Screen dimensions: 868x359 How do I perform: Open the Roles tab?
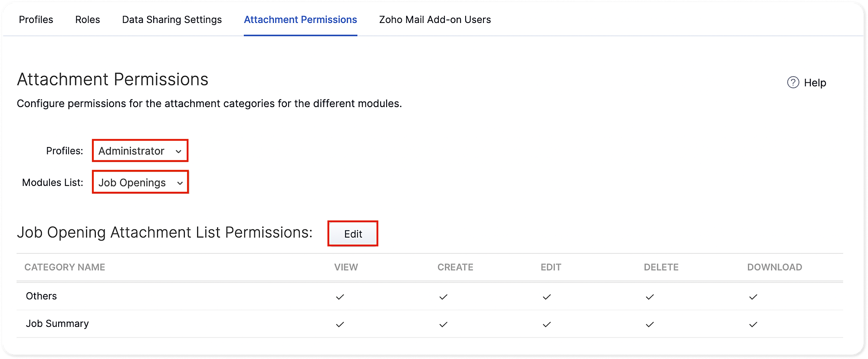tap(88, 20)
